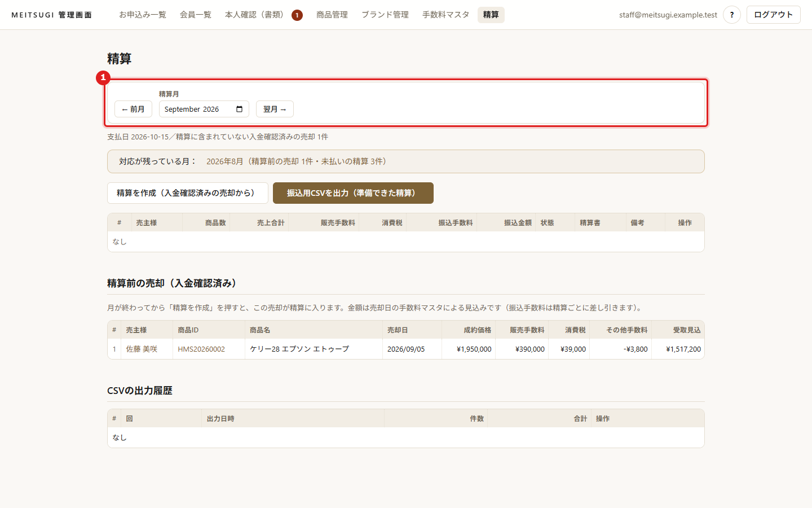The width and height of the screenshot is (812, 508).
Task: Click the CSVの出力履歴 heading
Action: tap(140, 391)
